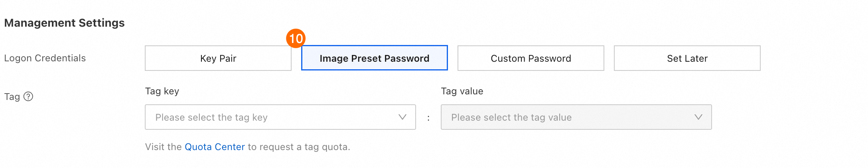Click the colon separator between tag dropdowns
This screenshot has width=868, height=168.
[x=428, y=118]
